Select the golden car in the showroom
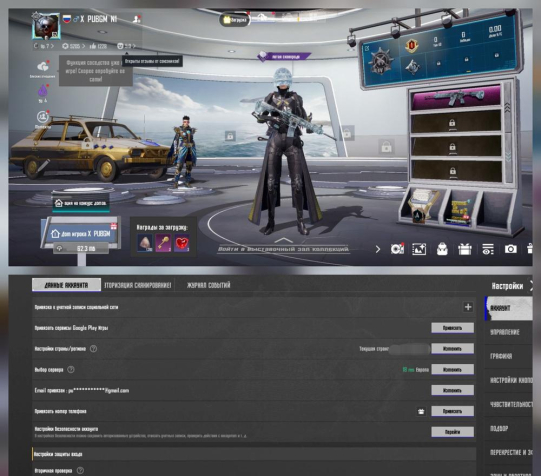 (90, 148)
